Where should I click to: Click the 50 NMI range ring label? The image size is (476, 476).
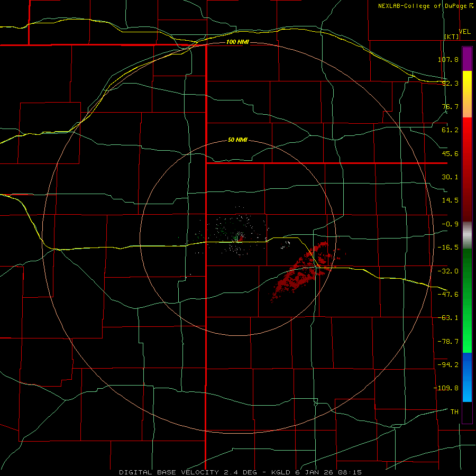[237, 140]
